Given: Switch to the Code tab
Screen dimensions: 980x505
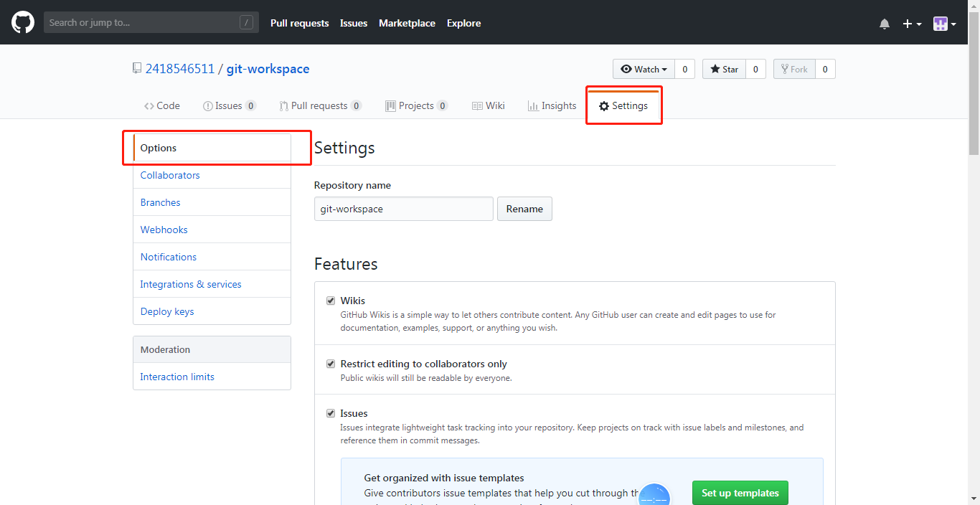Looking at the screenshot, I should point(162,105).
